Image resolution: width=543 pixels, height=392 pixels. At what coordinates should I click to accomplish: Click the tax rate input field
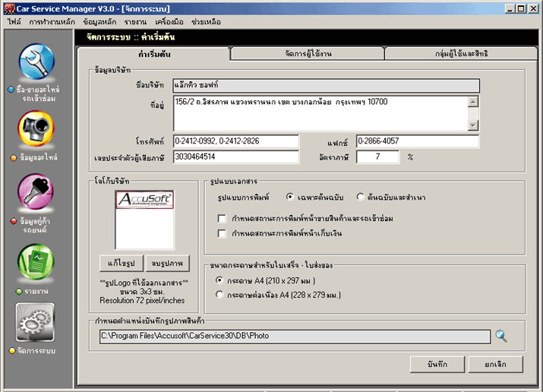click(x=377, y=156)
